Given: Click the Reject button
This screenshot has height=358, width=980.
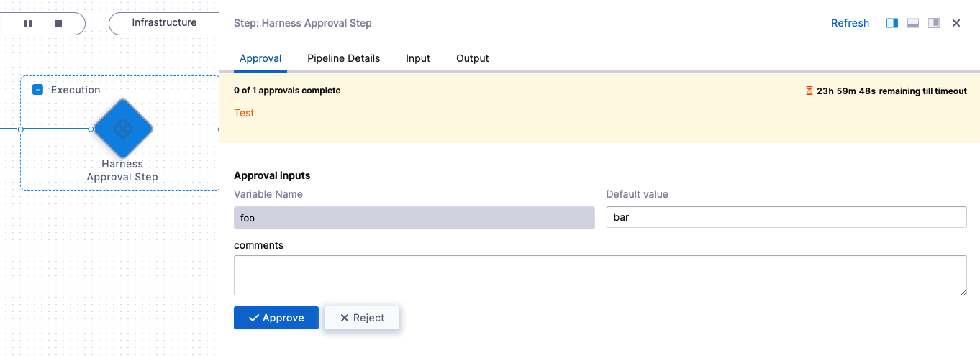Looking at the screenshot, I should (x=362, y=318).
